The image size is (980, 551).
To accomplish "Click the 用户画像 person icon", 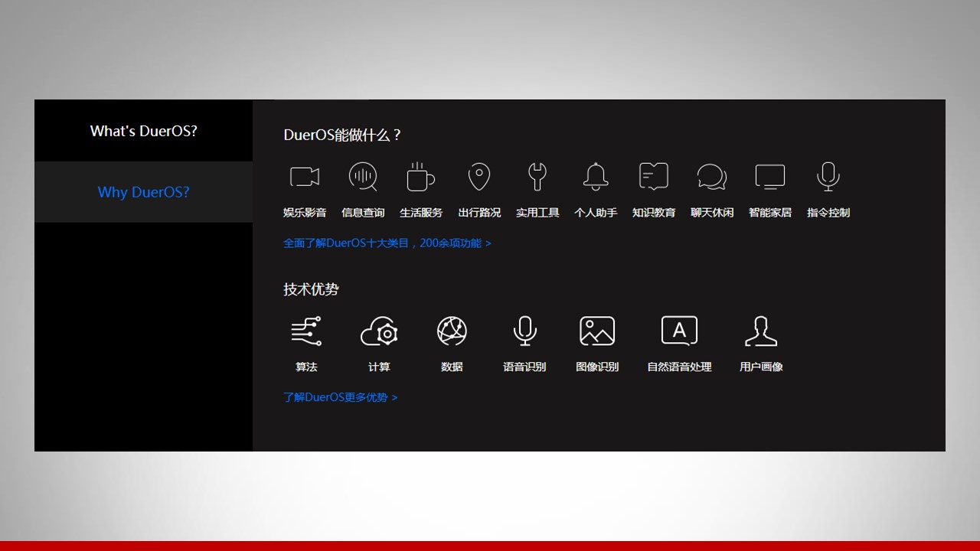I will click(x=761, y=331).
